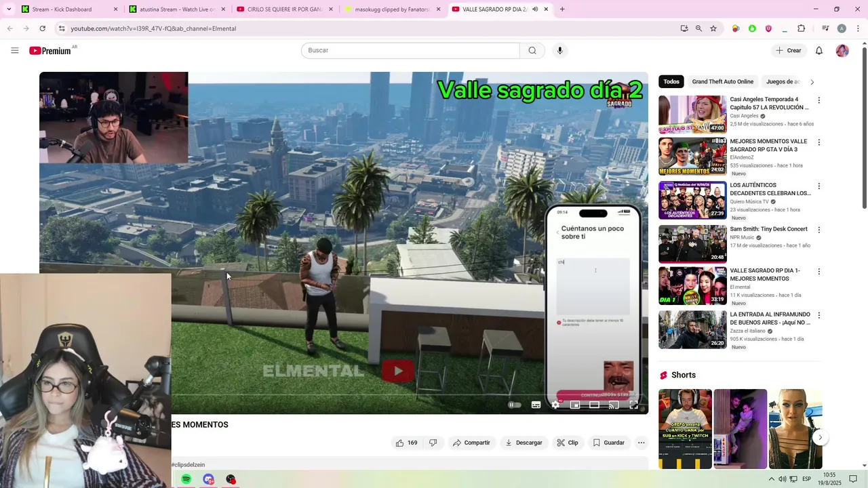Cast video with Play on TV icon
The height and width of the screenshot is (488, 868).
[614, 405]
